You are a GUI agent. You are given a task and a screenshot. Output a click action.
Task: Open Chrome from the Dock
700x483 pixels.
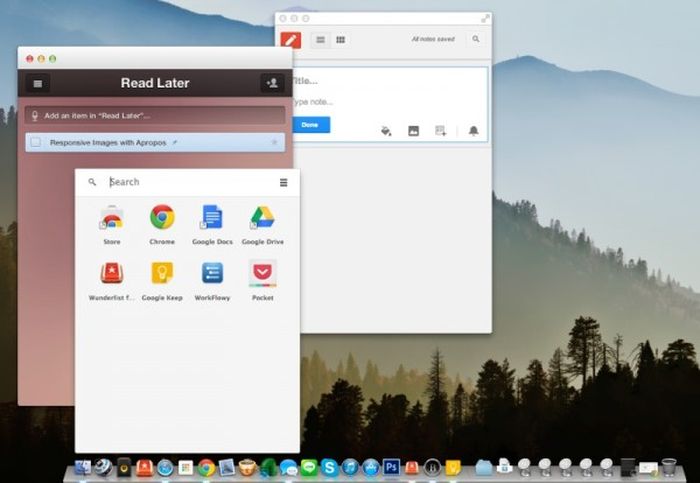click(206, 468)
